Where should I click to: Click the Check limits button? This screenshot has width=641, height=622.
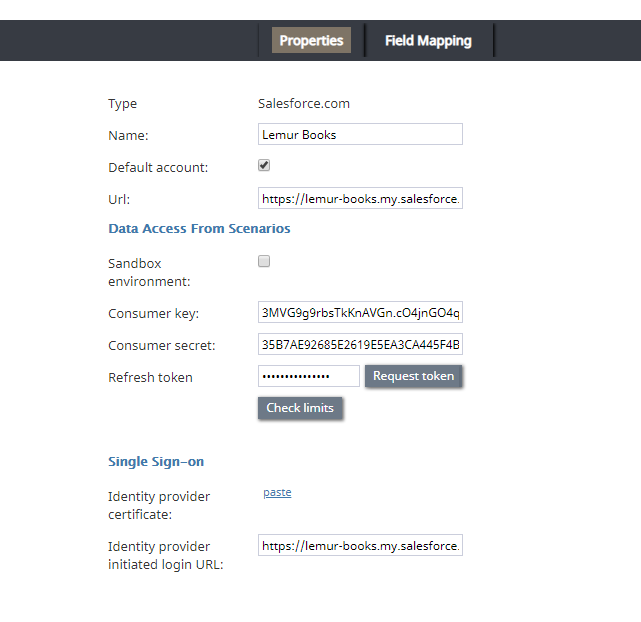[300, 408]
